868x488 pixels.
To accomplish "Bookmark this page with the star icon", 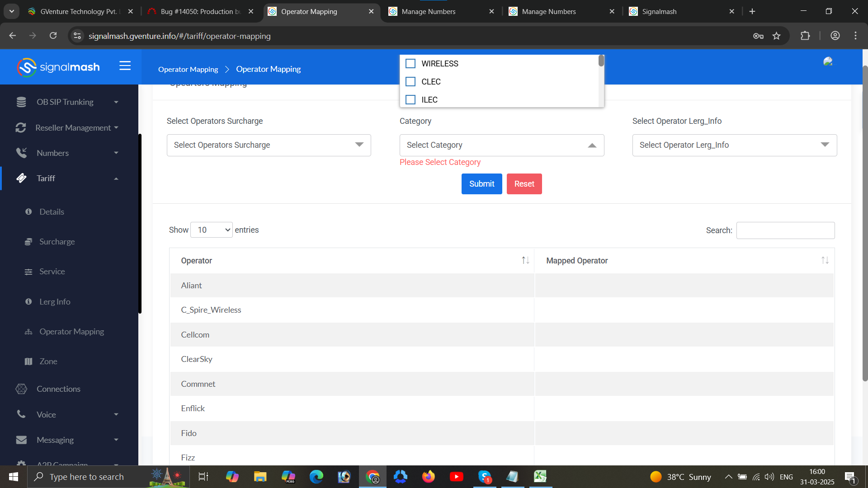I will (776, 36).
